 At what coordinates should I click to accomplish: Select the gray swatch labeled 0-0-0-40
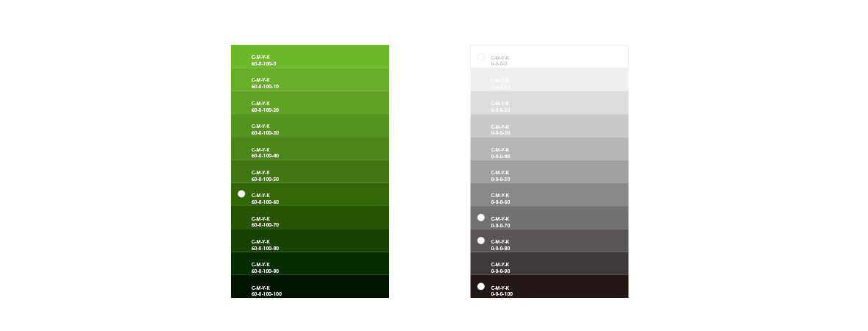pos(549,149)
